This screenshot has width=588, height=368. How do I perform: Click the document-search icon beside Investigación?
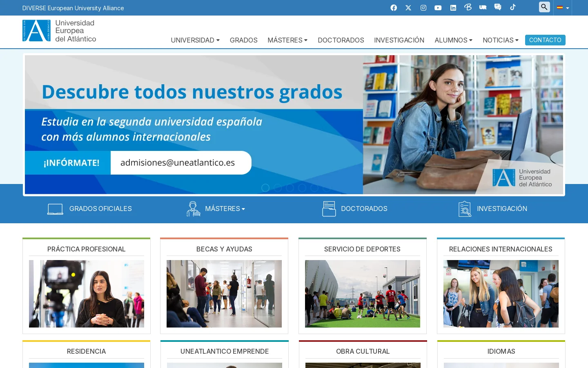(x=465, y=209)
